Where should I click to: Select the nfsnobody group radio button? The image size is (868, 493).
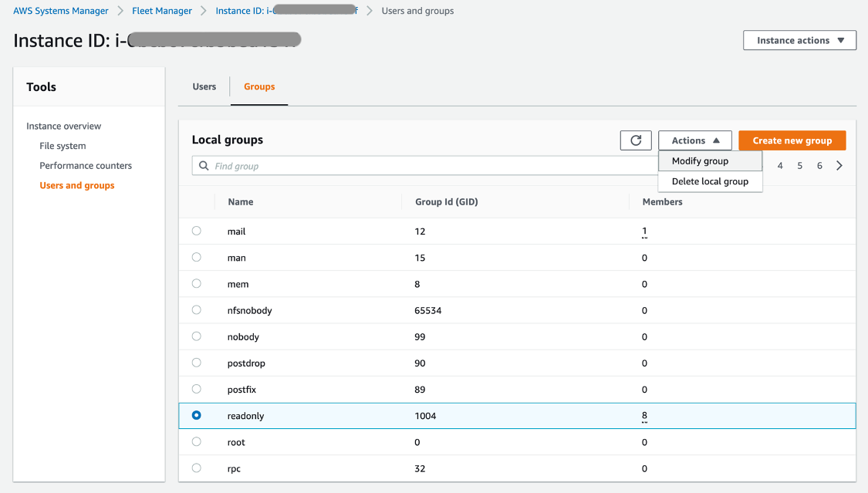[196, 310]
